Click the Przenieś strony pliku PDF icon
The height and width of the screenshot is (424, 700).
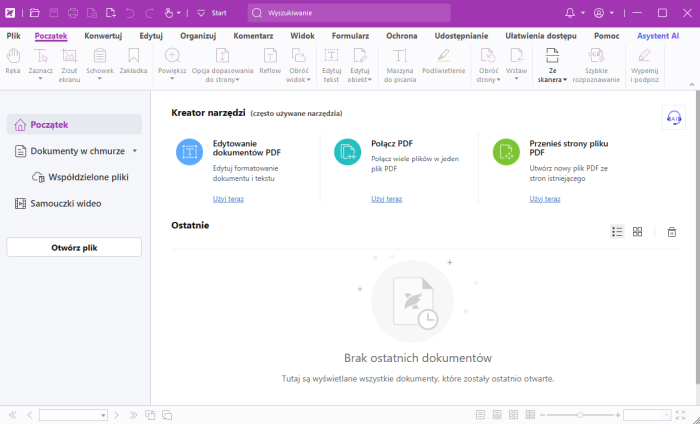pos(506,152)
